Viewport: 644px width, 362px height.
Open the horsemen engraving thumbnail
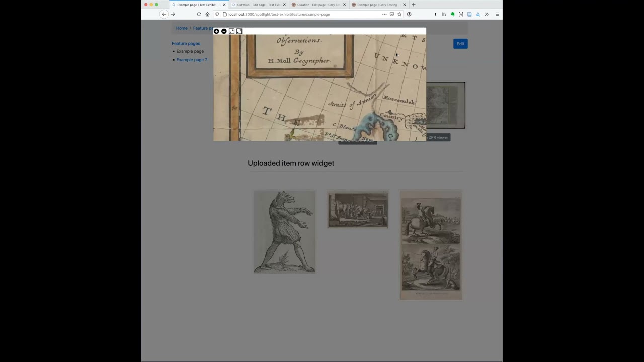[431, 245]
